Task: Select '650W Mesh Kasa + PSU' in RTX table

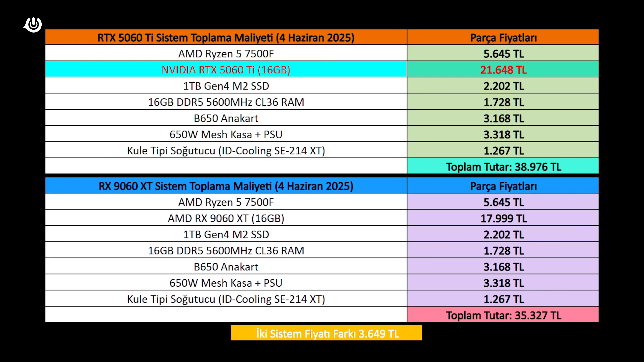Action: coord(226,134)
